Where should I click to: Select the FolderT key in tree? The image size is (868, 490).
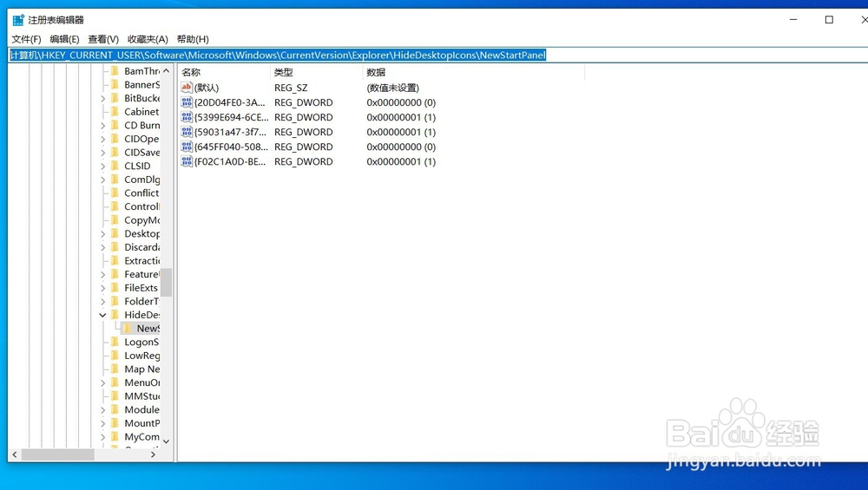coord(141,302)
